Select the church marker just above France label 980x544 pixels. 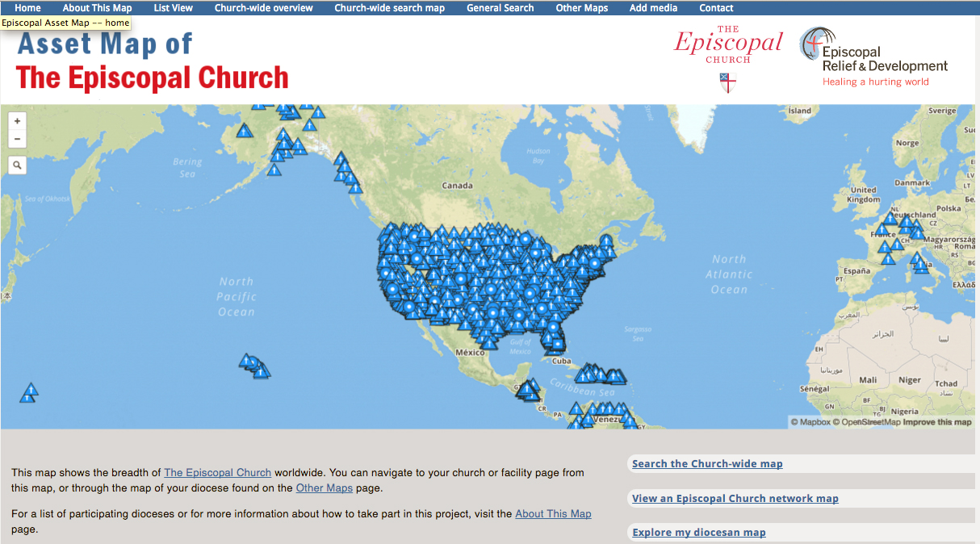[882, 229]
